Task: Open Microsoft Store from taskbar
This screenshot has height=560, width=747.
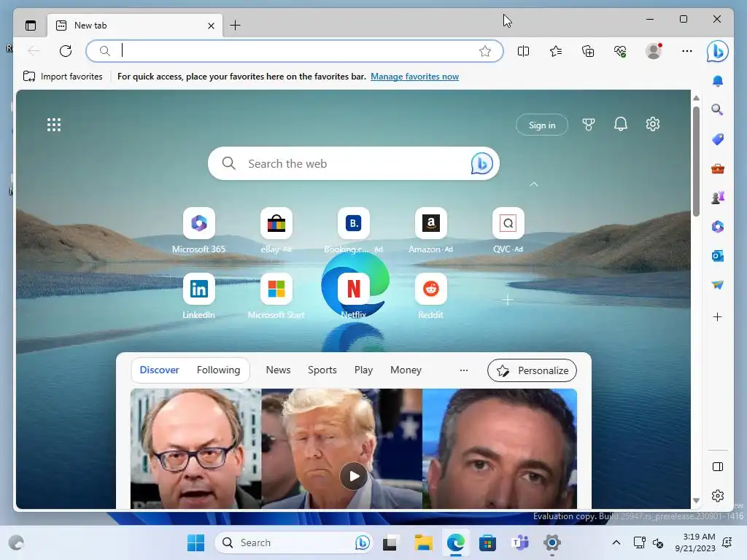Action: click(x=487, y=542)
